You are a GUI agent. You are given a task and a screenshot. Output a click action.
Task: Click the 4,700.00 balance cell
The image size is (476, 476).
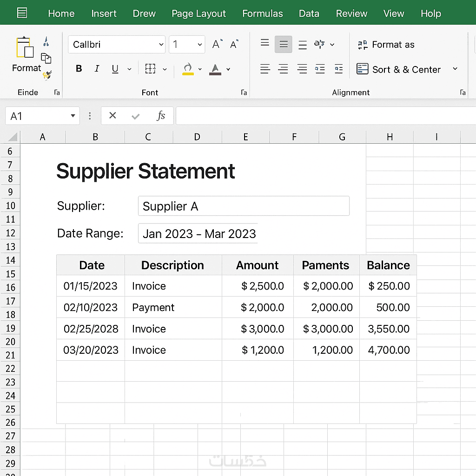388,350
